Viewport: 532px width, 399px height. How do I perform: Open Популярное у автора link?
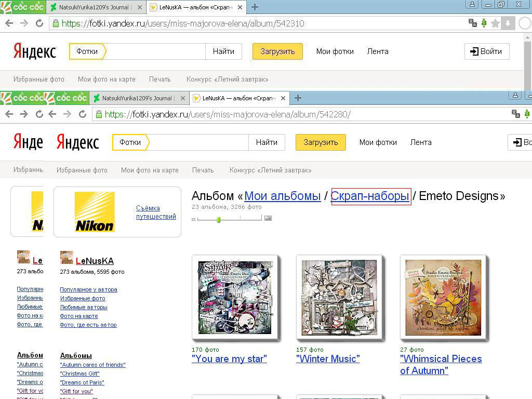[x=88, y=289]
